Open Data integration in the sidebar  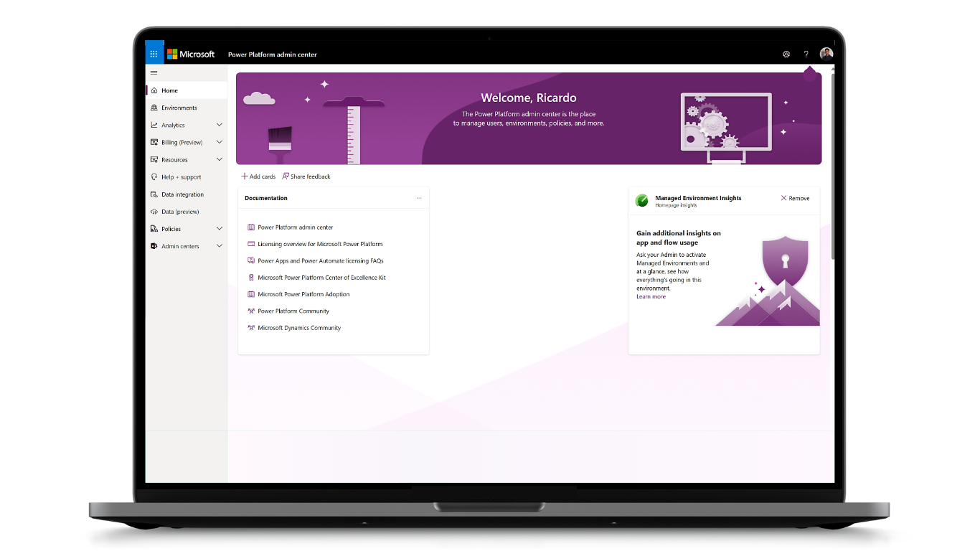(187, 194)
